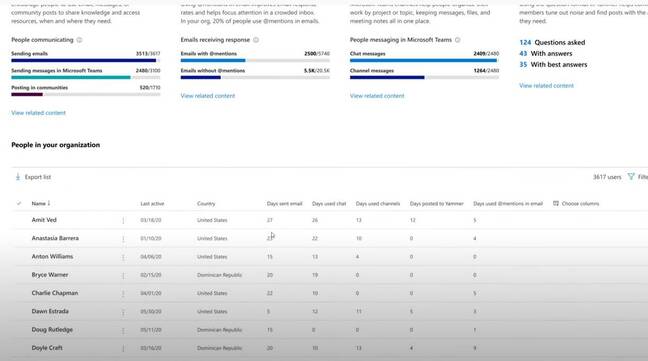The width and height of the screenshot is (648, 361).
Task: Sort by the Name column arrow
Action: 49,203
